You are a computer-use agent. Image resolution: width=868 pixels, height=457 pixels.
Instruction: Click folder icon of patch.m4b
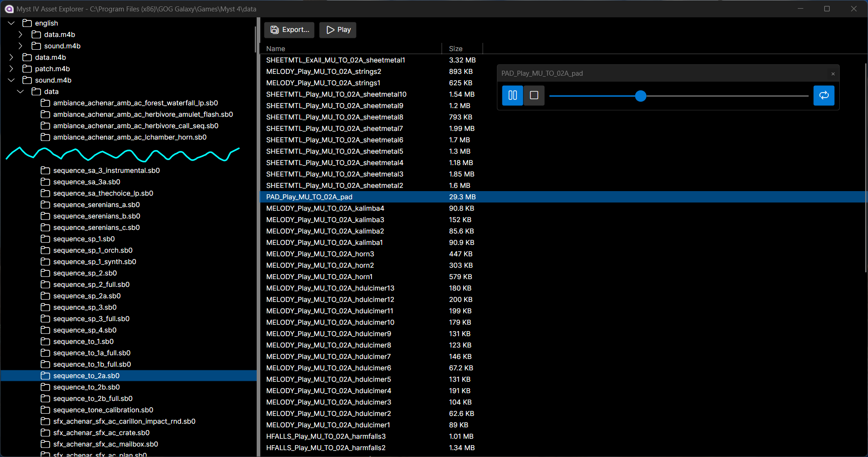pos(27,68)
